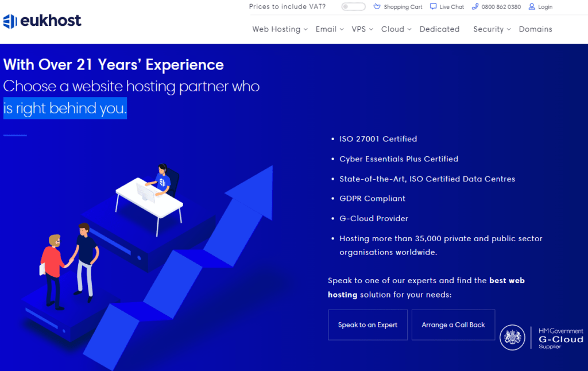Expand the Security dropdown chevron
Viewport: 588px width, 371px height.
tap(509, 29)
